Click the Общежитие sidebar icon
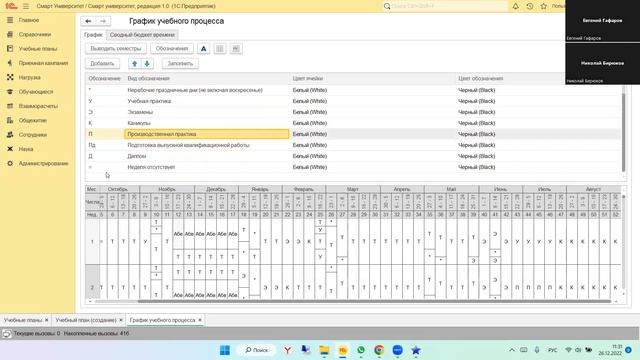Screen dimensions: 640x360 (10, 120)
